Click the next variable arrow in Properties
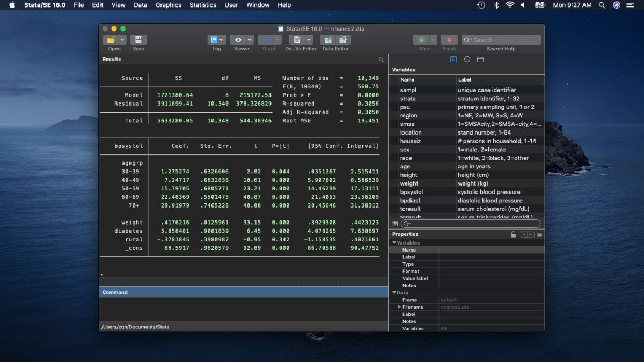The height and width of the screenshot is (362, 644). (x=531, y=234)
